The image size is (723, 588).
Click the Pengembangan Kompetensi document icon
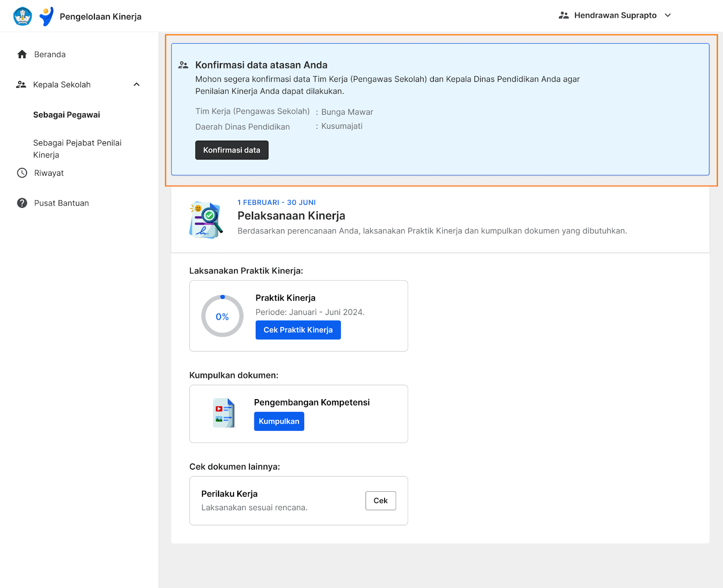224,413
